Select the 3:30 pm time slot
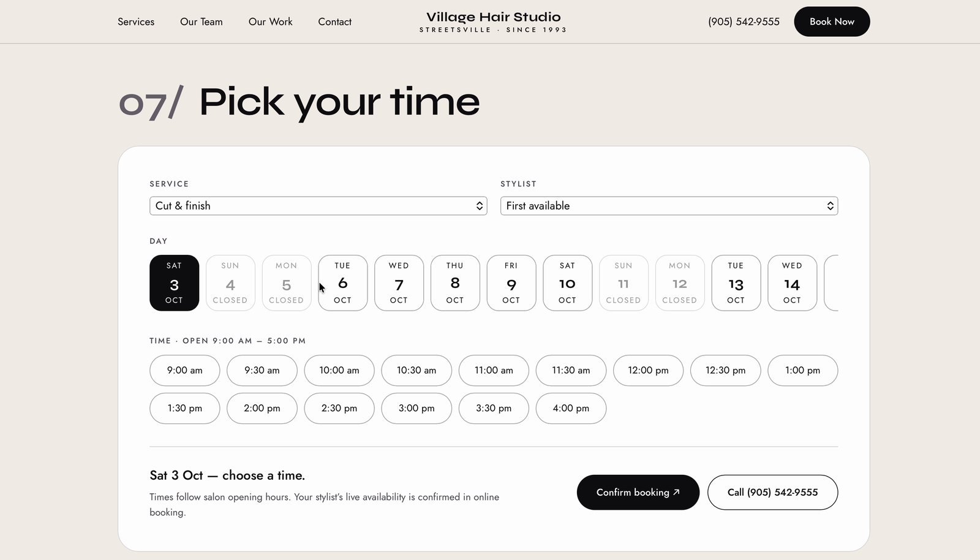This screenshot has height=560, width=980. (494, 409)
